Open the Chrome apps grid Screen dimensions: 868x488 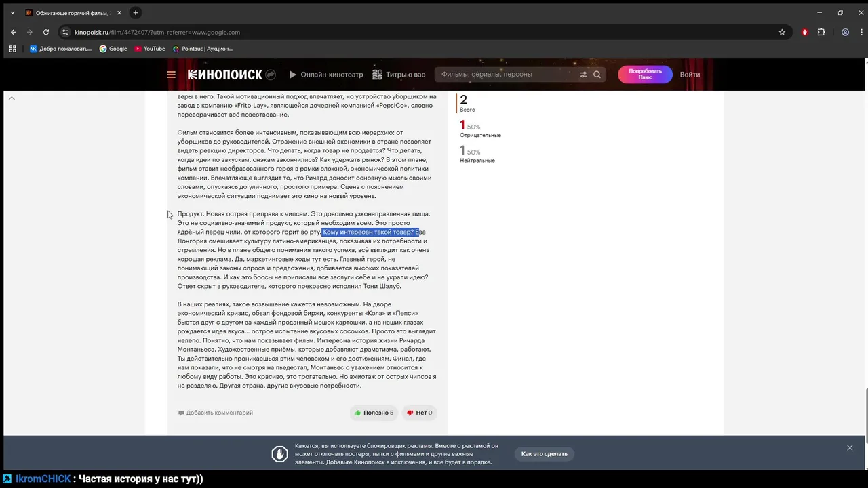pyautogui.click(x=12, y=49)
